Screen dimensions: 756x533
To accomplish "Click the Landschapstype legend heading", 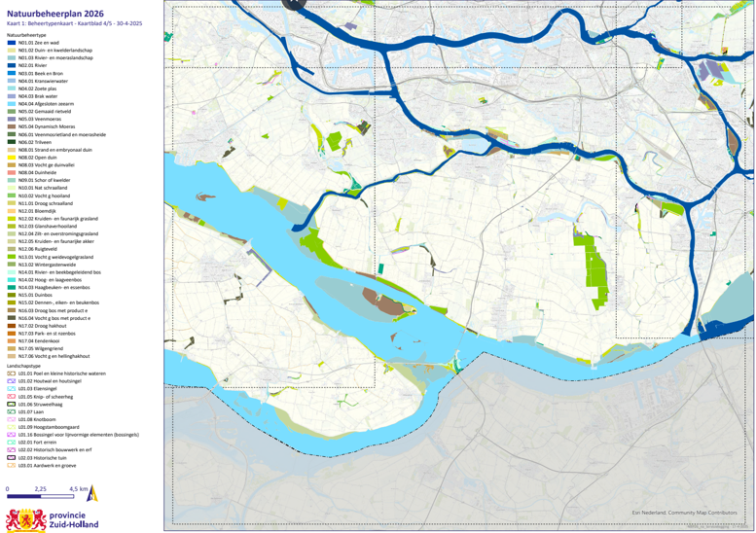I will (26, 365).
